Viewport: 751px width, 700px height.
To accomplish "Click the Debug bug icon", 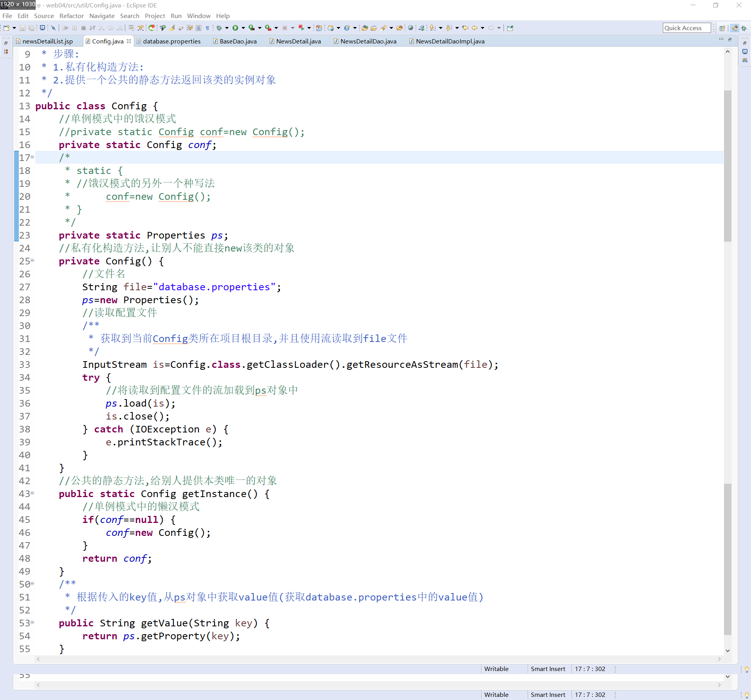I will pyautogui.click(x=219, y=28).
